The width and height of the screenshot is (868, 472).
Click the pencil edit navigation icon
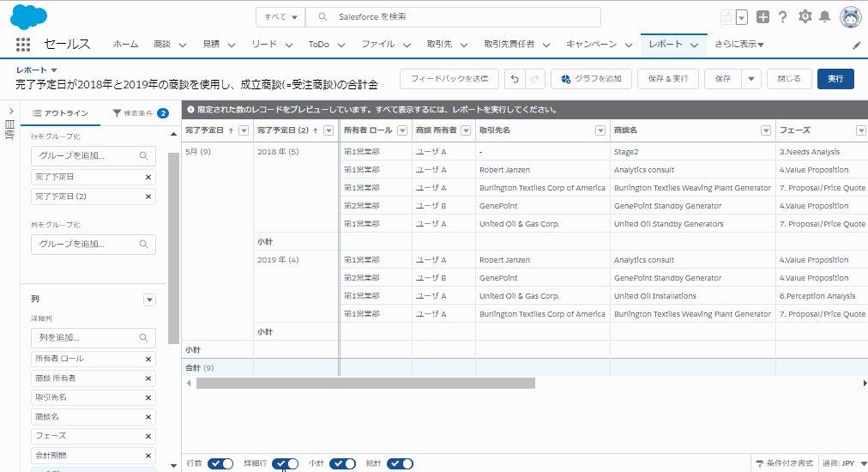(x=857, y=45)
